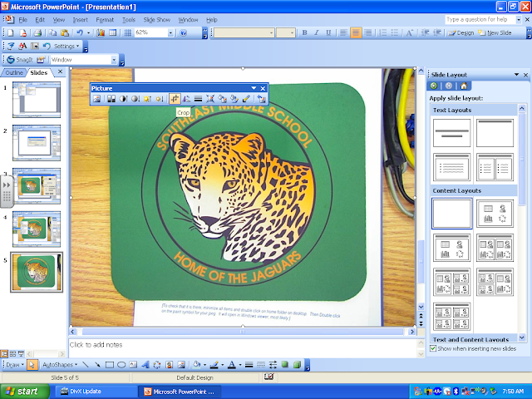The image size is (532, 399).
Task: Open Format Picture icon in Picture toolbar
Action: click(234, 99)
